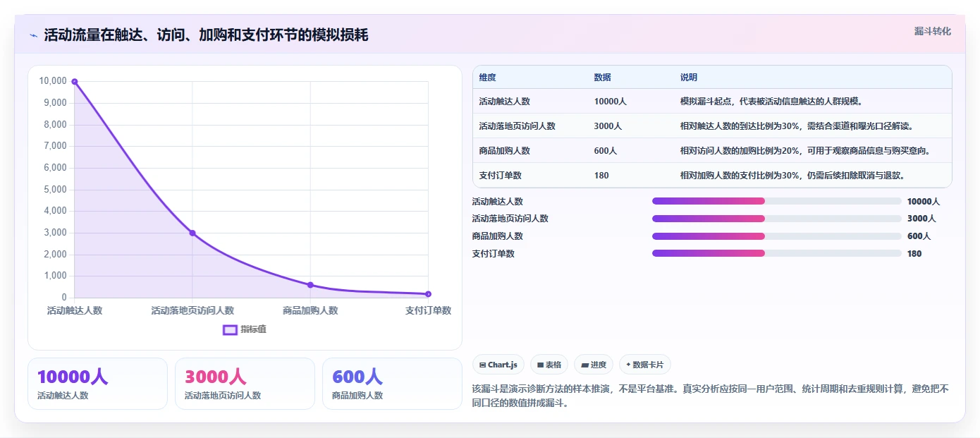Click the 漏斗转化 label in the header
The height and width of the screenshot is (438, 980).
(933, 31)
